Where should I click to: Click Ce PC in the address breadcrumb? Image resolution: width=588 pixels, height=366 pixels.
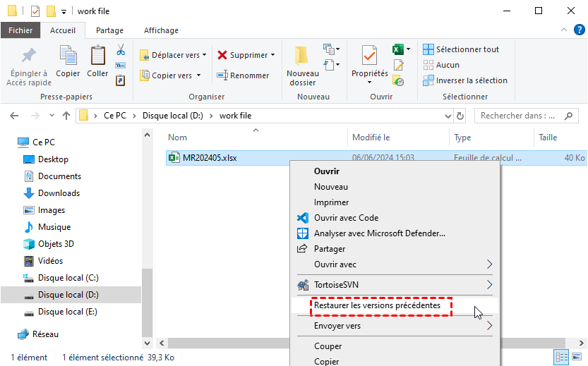(115, 116)
